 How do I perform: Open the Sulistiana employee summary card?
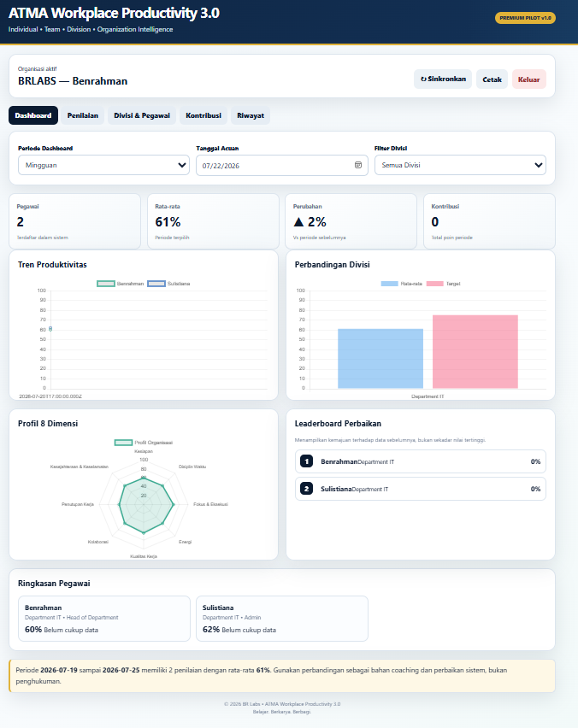(x=282, y=619)
